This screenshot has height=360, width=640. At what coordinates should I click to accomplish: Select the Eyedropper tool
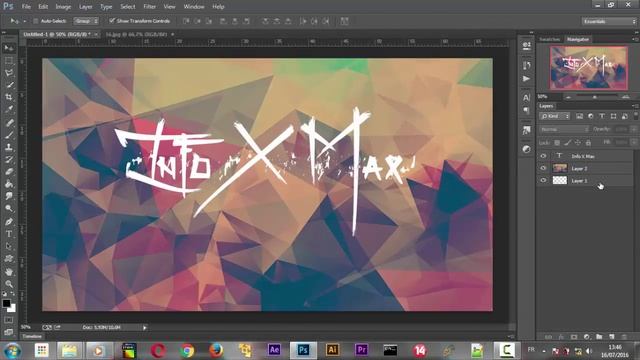(x=9, y=109)
